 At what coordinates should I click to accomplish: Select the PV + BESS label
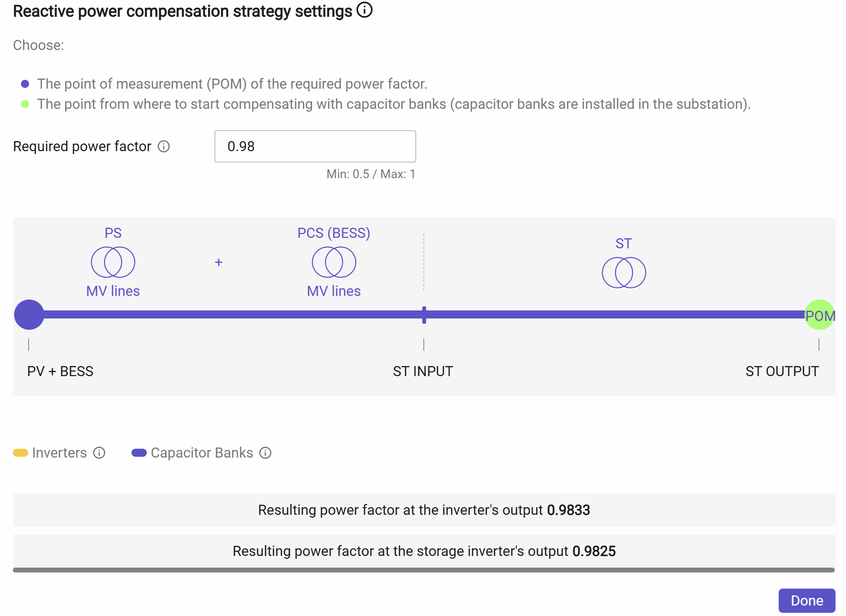[x=60, y=371]
